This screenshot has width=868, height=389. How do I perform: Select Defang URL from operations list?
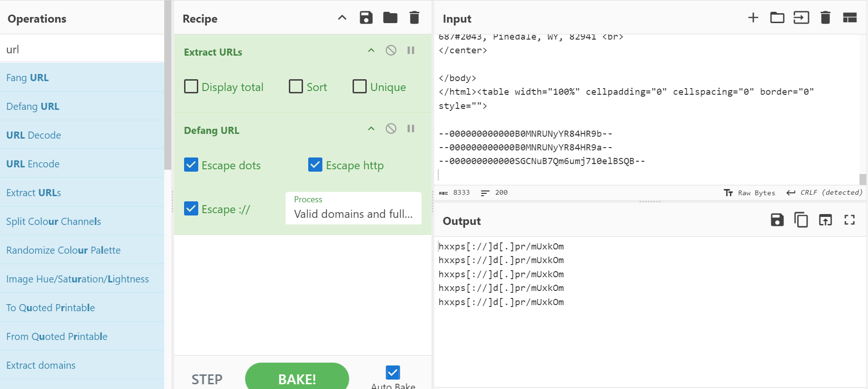pyautogui.click(x=82, y=106)
